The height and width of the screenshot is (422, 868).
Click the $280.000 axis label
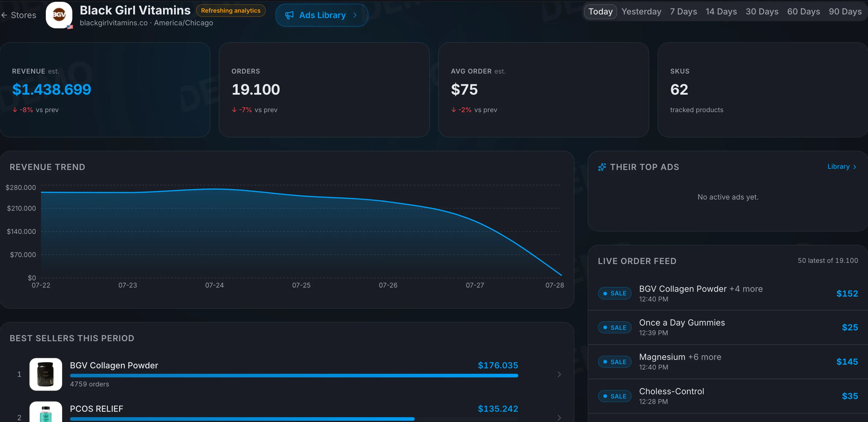(20, 187)
